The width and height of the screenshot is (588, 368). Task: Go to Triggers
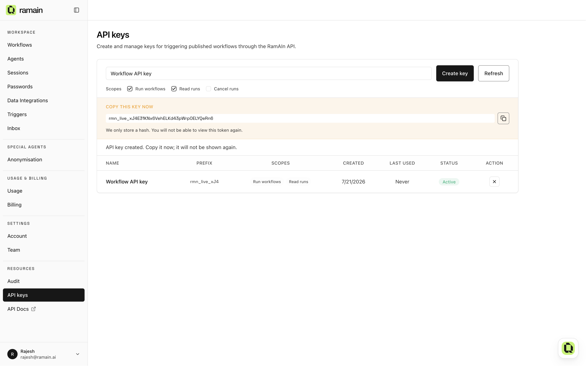click(44, 115)
